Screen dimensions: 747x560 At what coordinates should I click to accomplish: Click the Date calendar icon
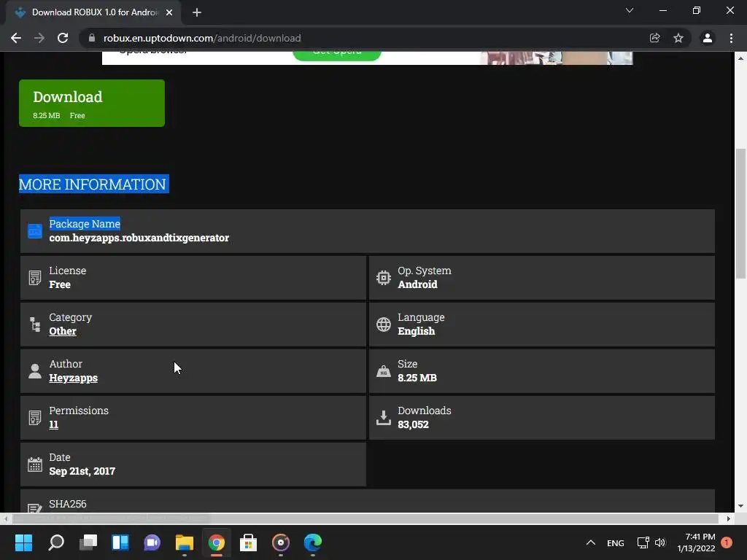tap(35, 464)
